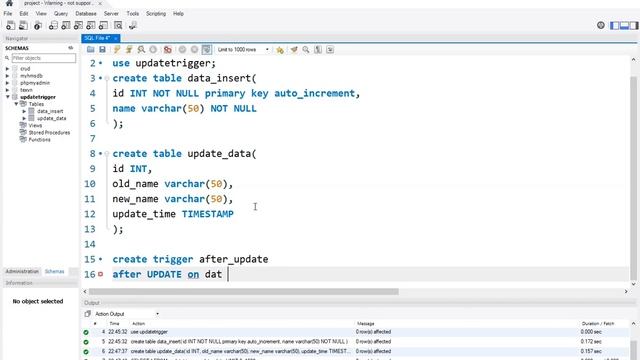Toggle stop-on-error execution mode
This screenshot has height=360, width=640.
point(167,50)
